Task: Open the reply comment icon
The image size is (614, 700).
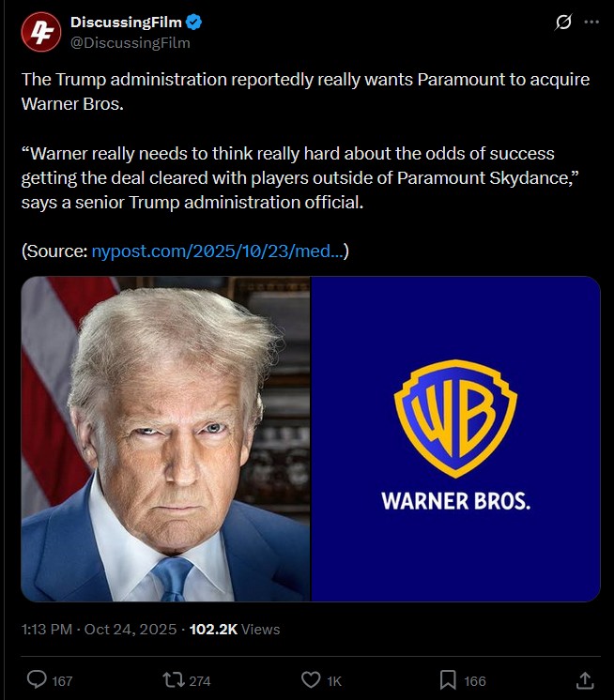Action: [x=37, y=680]
